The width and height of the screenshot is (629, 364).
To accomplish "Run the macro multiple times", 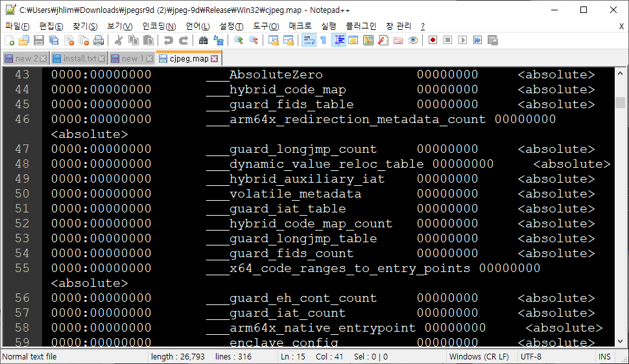I will point(477,41).
